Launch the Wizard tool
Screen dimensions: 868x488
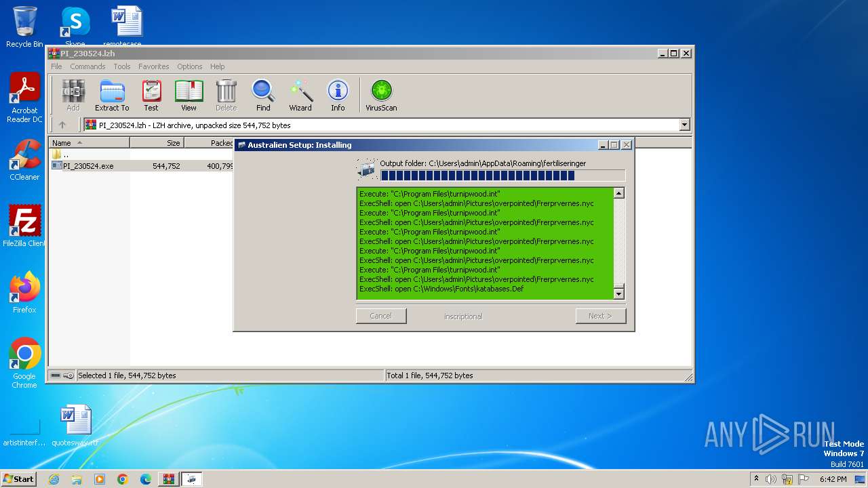300,96
